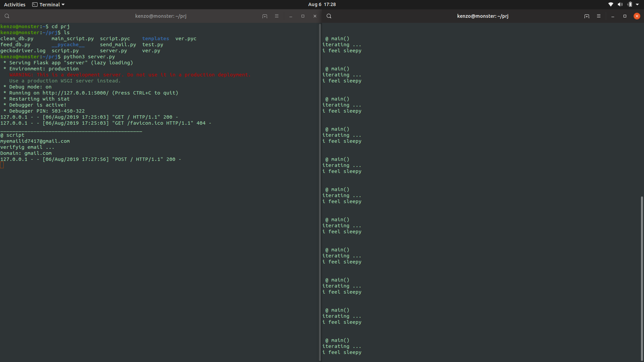Close the left terminal window
The height and width of the screenshot is (362, 644).
point(315,16)
